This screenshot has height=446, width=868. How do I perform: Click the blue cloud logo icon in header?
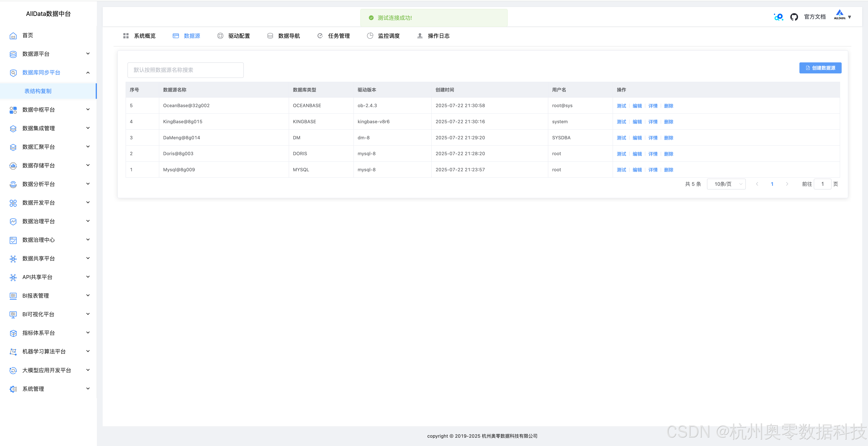(x=778, y=17)
